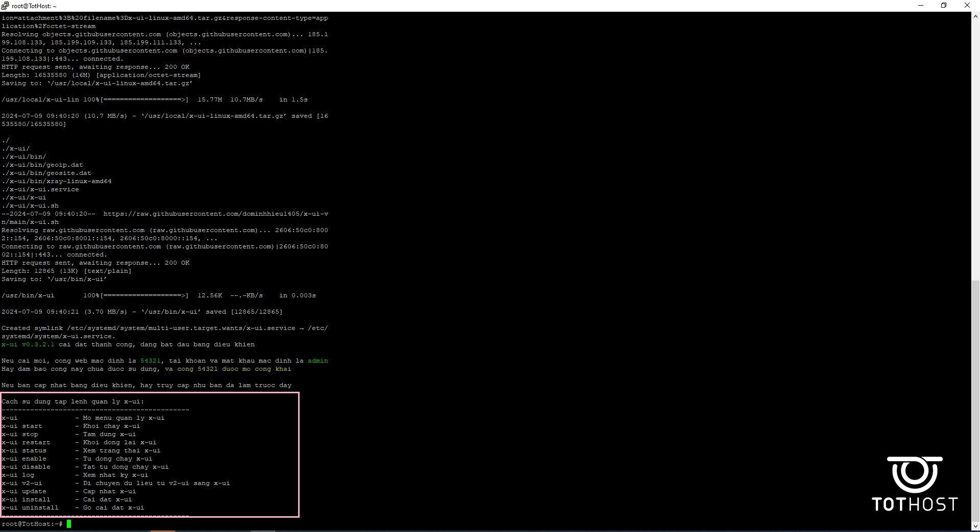Restore down the terminal window
Viewport: 980px width, 532px height.
(944, 6)
